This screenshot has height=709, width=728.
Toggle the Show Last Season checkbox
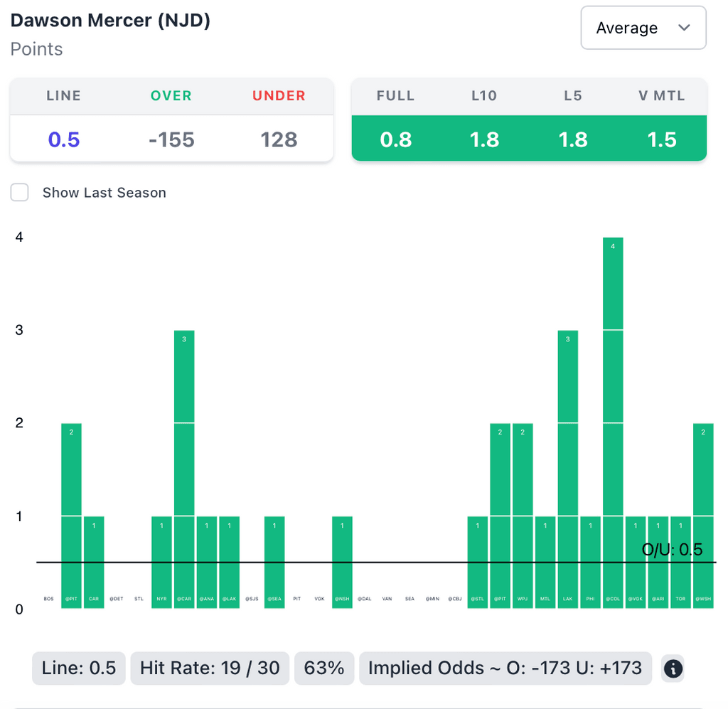click(20, 193)
